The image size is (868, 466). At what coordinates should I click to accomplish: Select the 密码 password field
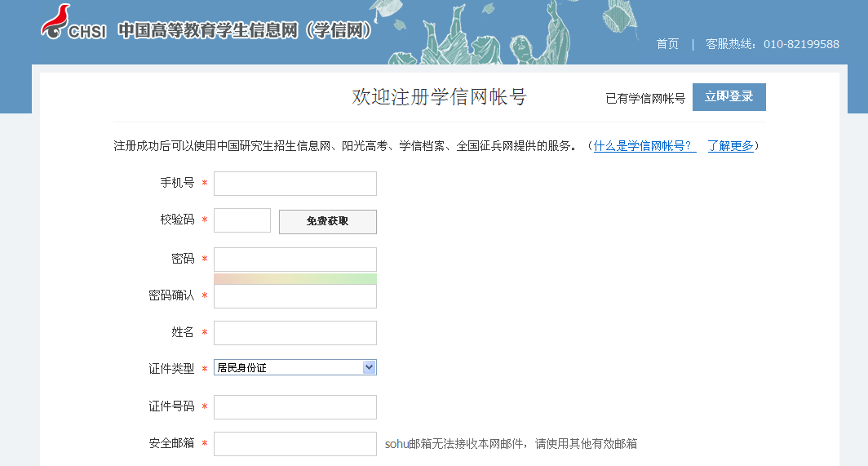coord(294,260)
